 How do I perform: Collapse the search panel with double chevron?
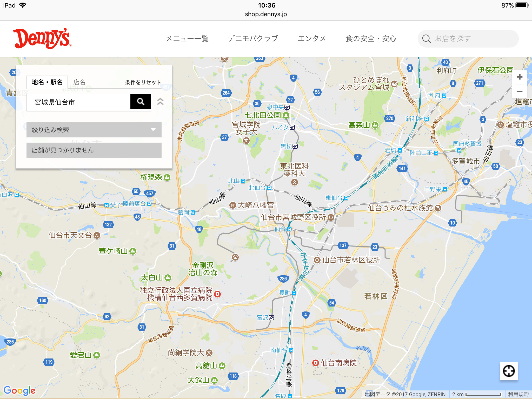tap(160, 102)
